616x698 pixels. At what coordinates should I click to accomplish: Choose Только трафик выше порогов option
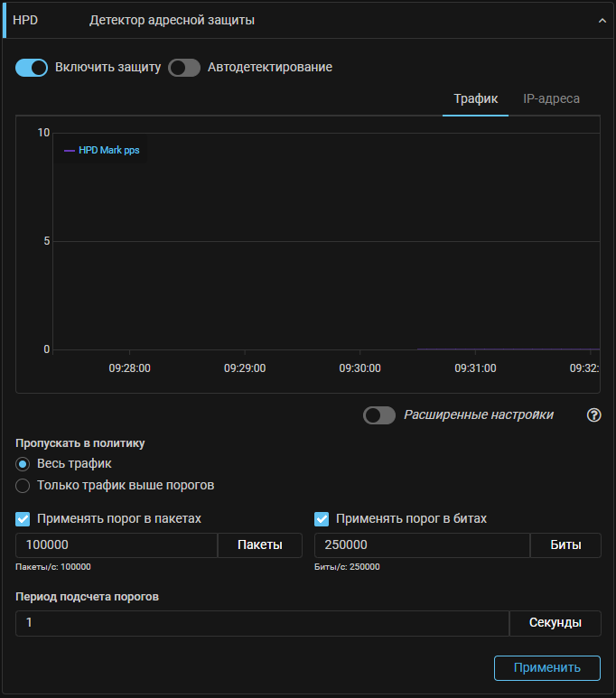pos(23,486)
